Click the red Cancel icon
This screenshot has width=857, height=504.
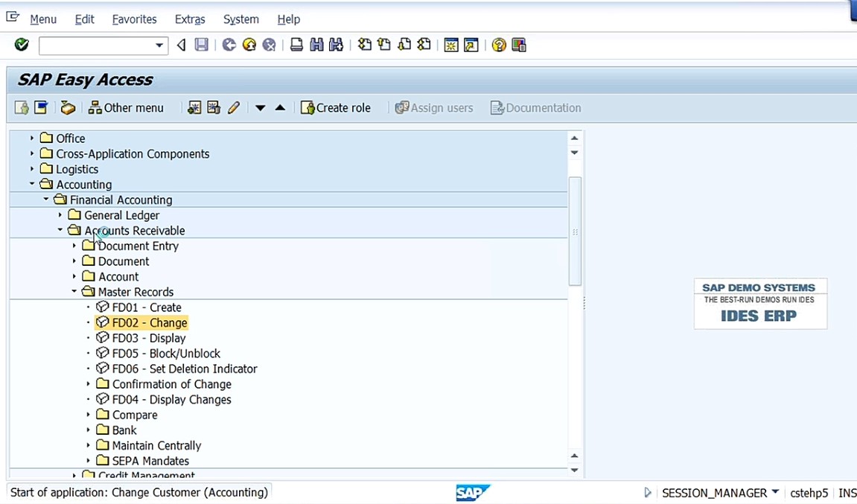coord(269,45)
